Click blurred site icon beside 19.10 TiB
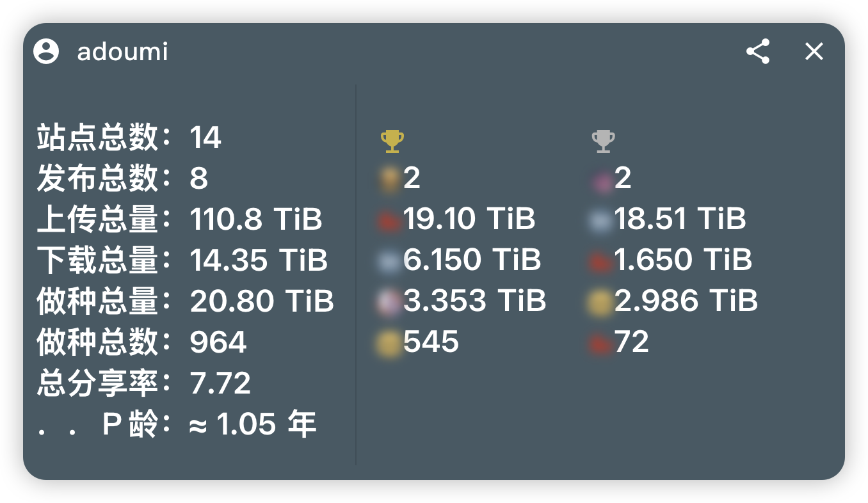 tap(390, 221)
